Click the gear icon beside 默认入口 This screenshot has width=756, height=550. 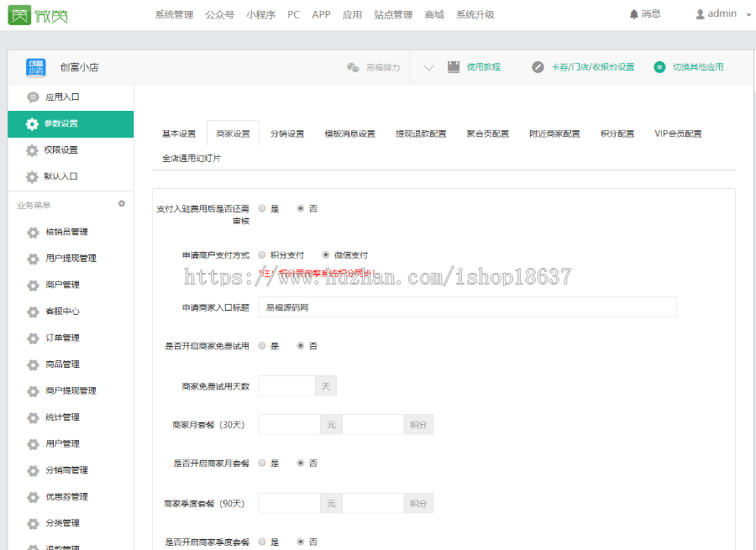pyautogui.click(x=32, y=177)
